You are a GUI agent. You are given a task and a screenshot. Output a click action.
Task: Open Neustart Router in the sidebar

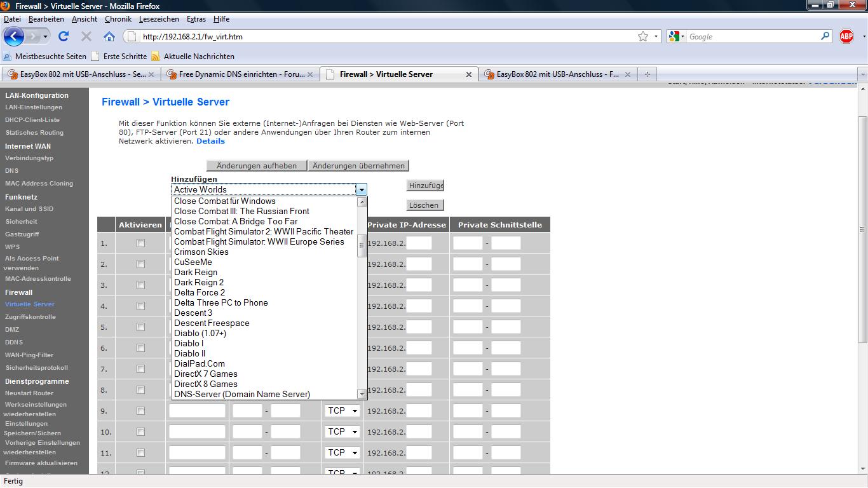29,393
